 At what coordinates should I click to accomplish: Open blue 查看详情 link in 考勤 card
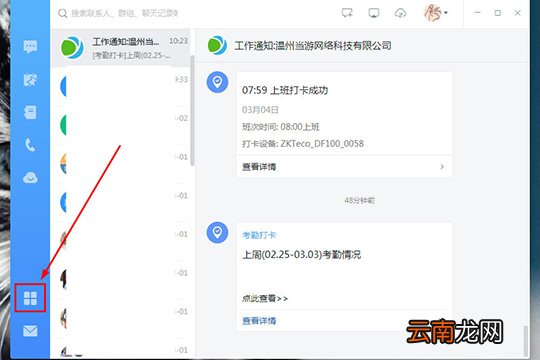(259, 321)
